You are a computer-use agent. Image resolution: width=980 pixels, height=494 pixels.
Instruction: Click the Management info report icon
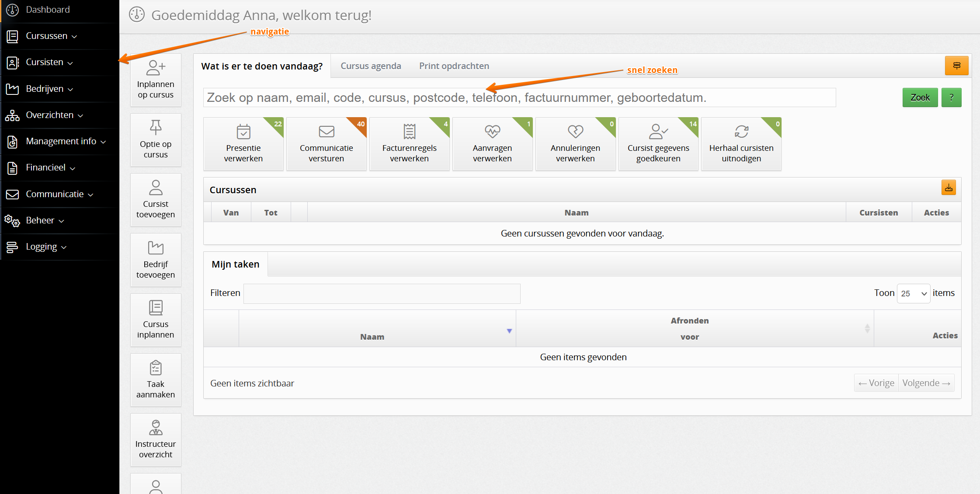12,142
